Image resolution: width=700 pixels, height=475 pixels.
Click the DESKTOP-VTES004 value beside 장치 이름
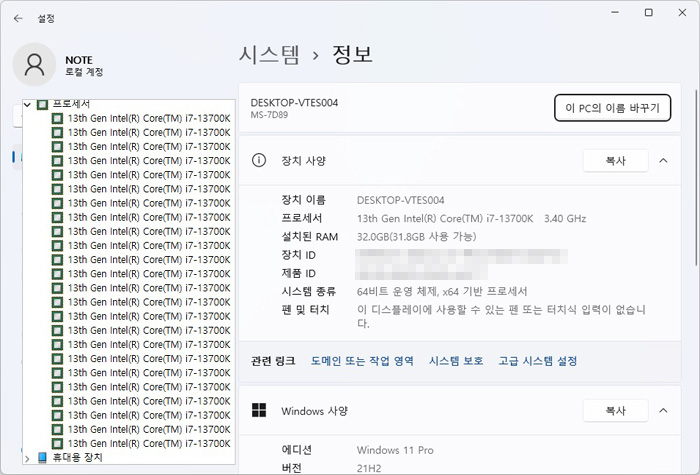400,200
